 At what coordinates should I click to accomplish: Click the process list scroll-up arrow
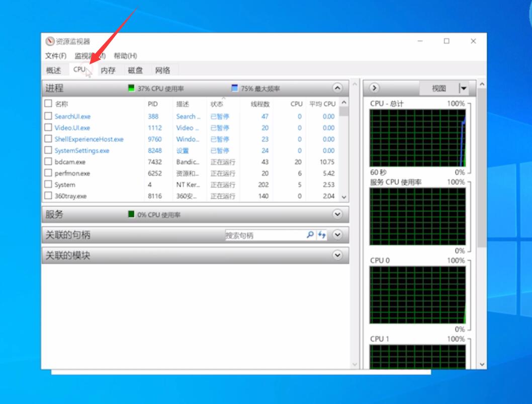click(344, 103)
